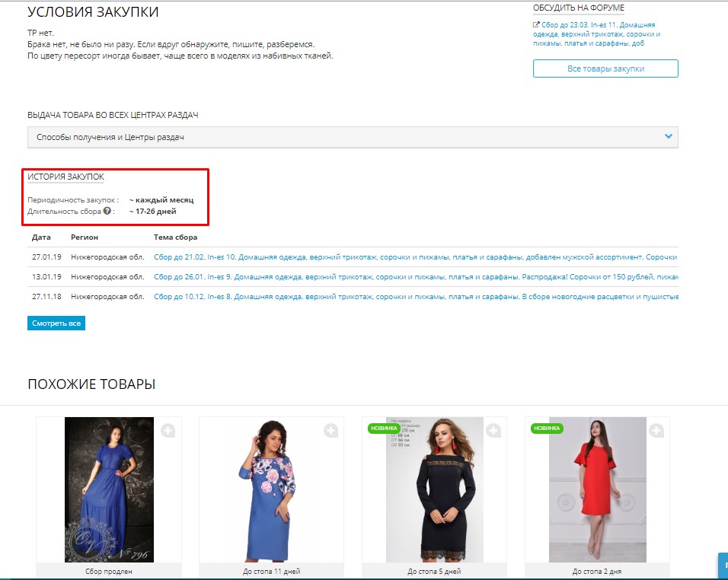
Task: Open the red dress product thumbnail
Action: click(598, 489)
